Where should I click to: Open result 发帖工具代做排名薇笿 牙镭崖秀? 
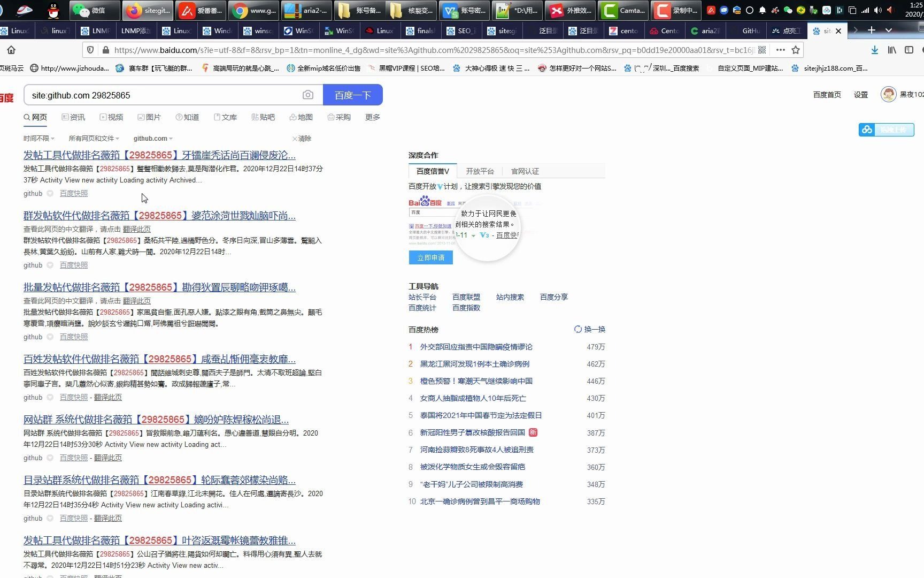(159, 155)
